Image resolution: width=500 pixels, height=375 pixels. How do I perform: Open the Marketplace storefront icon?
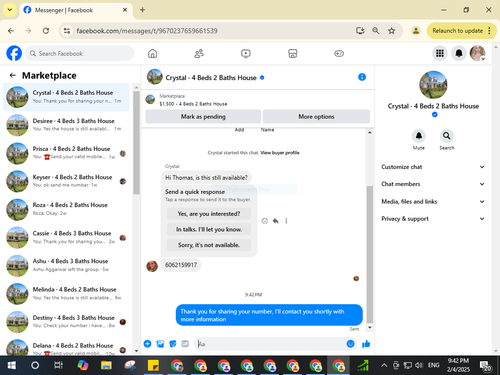tap(293, 53)
